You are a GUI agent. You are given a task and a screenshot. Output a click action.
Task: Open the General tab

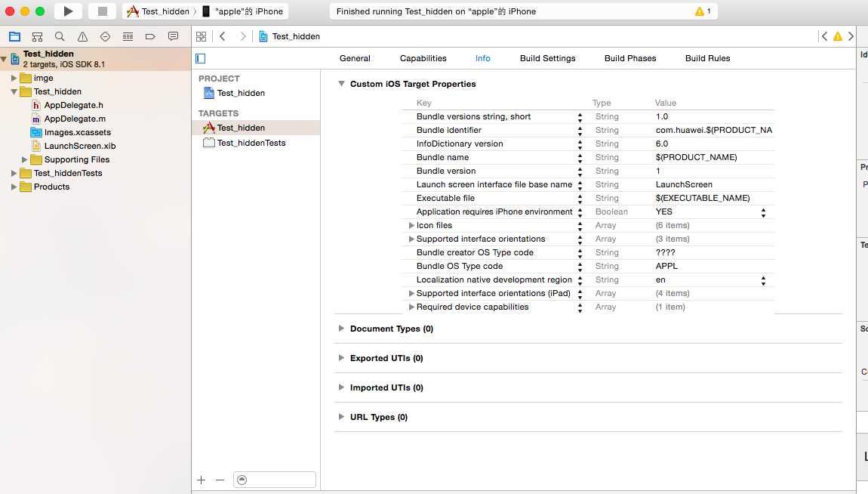(355, 58)
